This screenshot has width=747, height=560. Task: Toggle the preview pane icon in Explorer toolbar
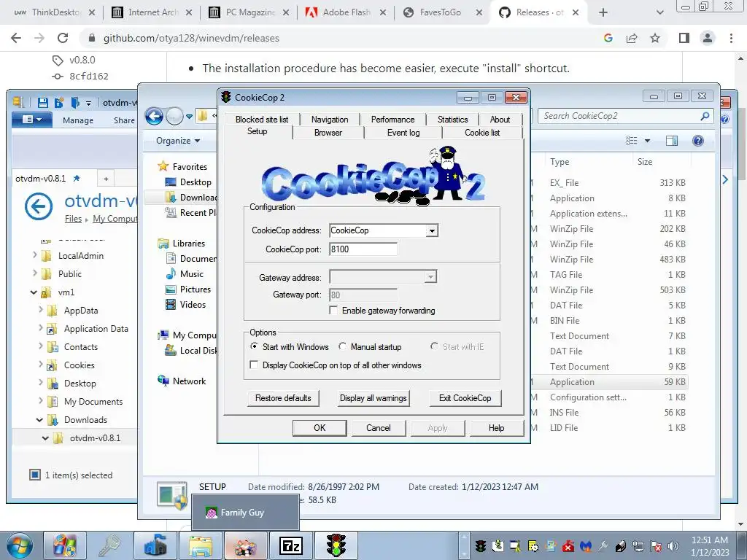click(x=672, y=141)
